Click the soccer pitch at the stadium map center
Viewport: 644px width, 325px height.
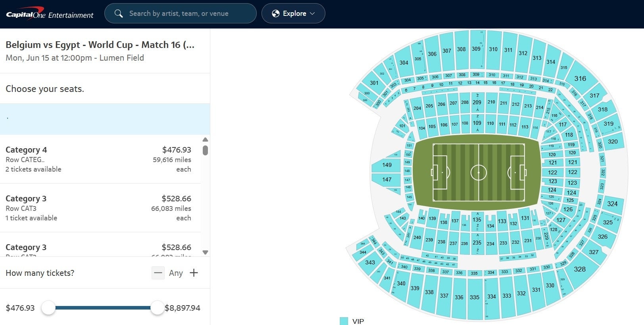(479, 172)
